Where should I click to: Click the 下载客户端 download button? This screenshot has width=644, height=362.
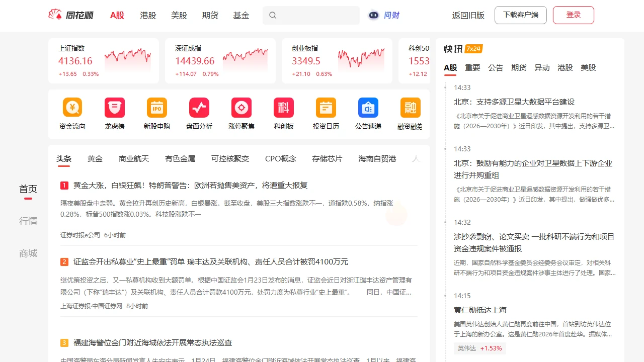click(520, 15)
